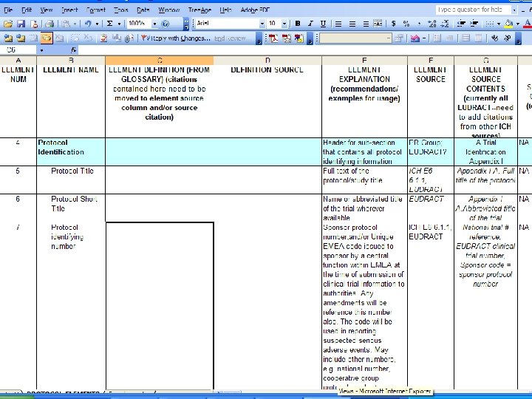The width and height of the screenshot is (532, 399).
Task: Click the 'Protocol Identification' header cell
Action: tap(71, 151)
